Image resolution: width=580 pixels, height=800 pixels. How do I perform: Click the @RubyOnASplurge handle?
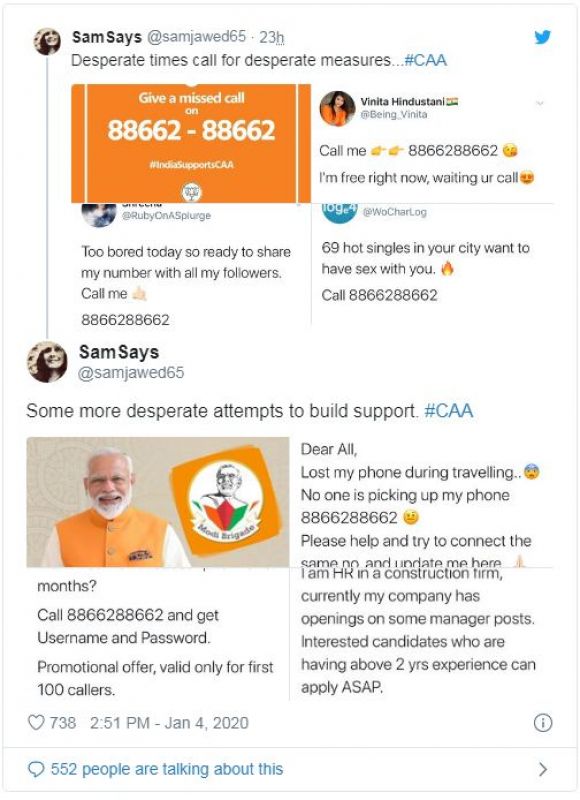166,216
